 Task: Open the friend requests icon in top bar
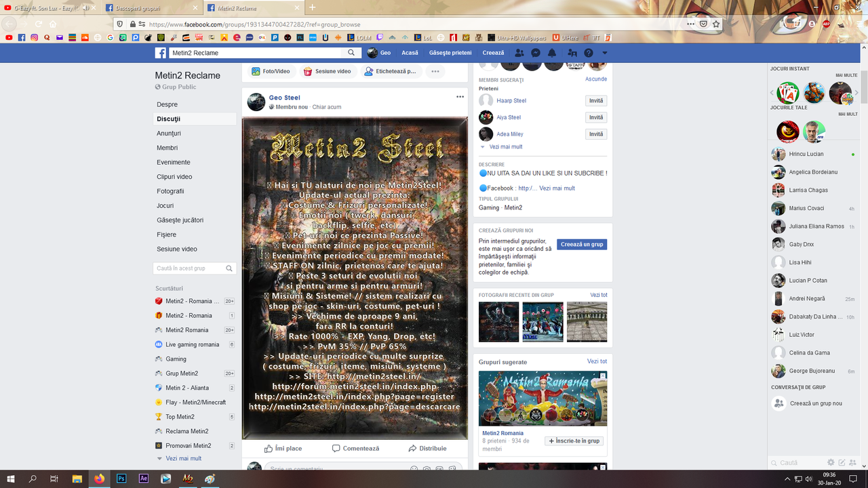click(519, 53)
